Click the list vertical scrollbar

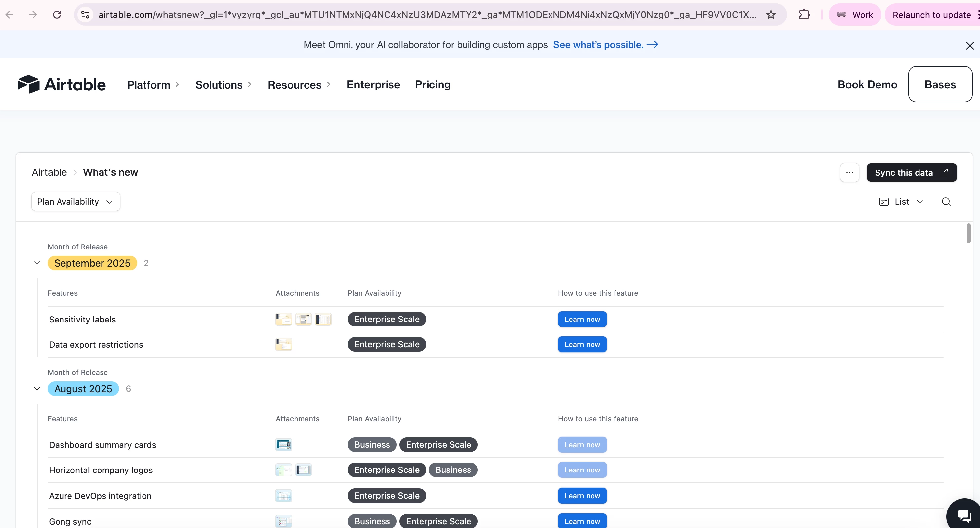pos(968,233)
